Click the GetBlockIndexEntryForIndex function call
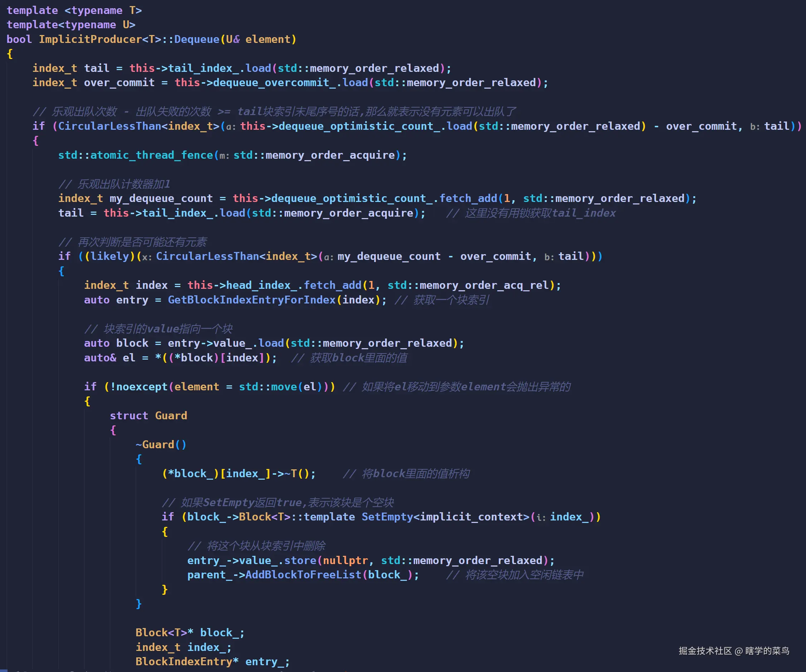Image resolution: width=806 pixels, height=672 pixels. click(251, 300)
